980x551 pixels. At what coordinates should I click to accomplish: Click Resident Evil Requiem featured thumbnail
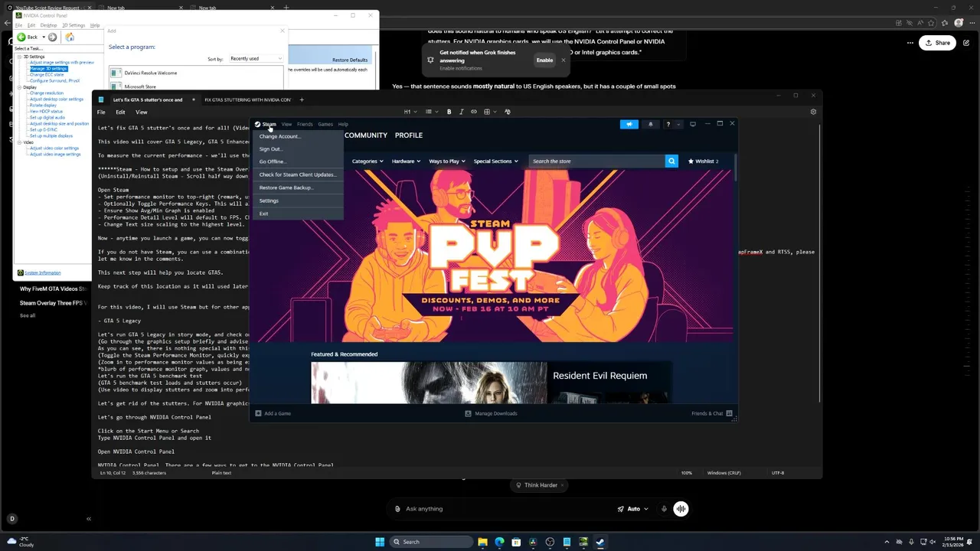click(429, 383)
